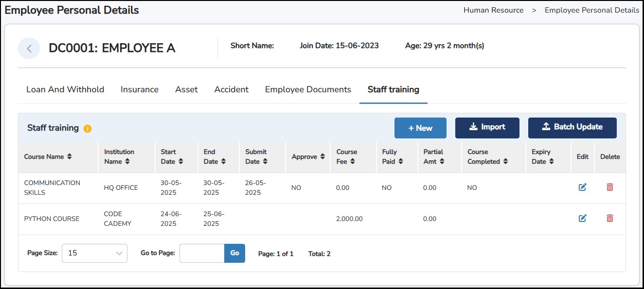The height and width of the screenshot is (289, 644).
Task: Click the back arrow beside employee name
Action: tap(29, 48)
